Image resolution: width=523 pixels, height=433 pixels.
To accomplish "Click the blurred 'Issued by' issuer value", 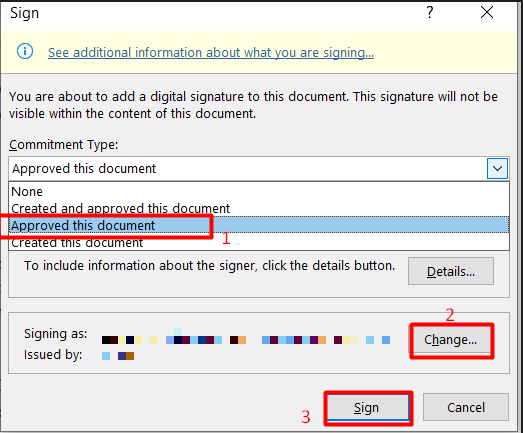I will (x=118, y=356).
